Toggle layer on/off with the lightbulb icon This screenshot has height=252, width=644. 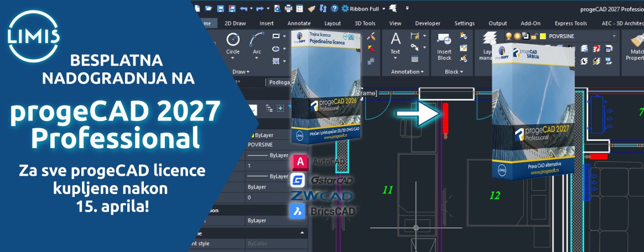509,36
